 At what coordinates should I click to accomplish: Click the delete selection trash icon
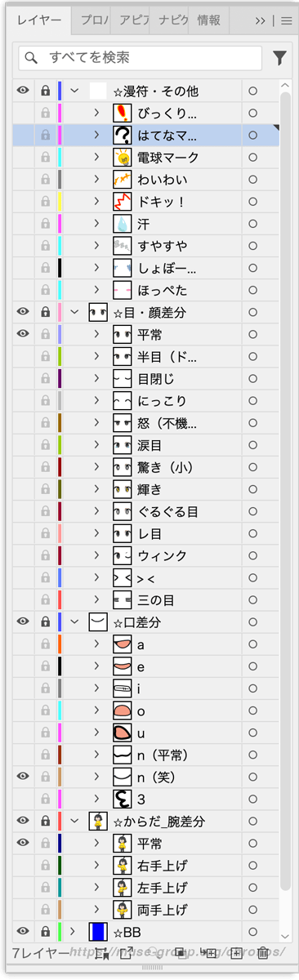263,952
